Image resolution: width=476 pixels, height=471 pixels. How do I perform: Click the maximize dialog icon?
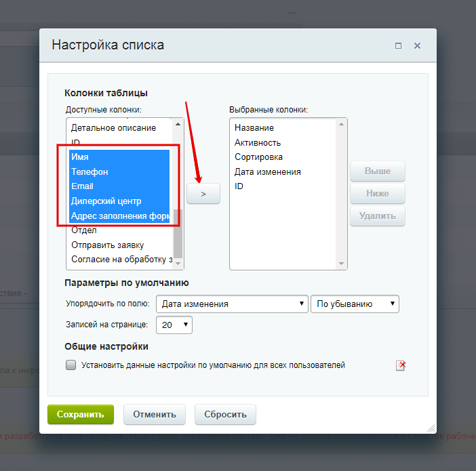point(398,46)
